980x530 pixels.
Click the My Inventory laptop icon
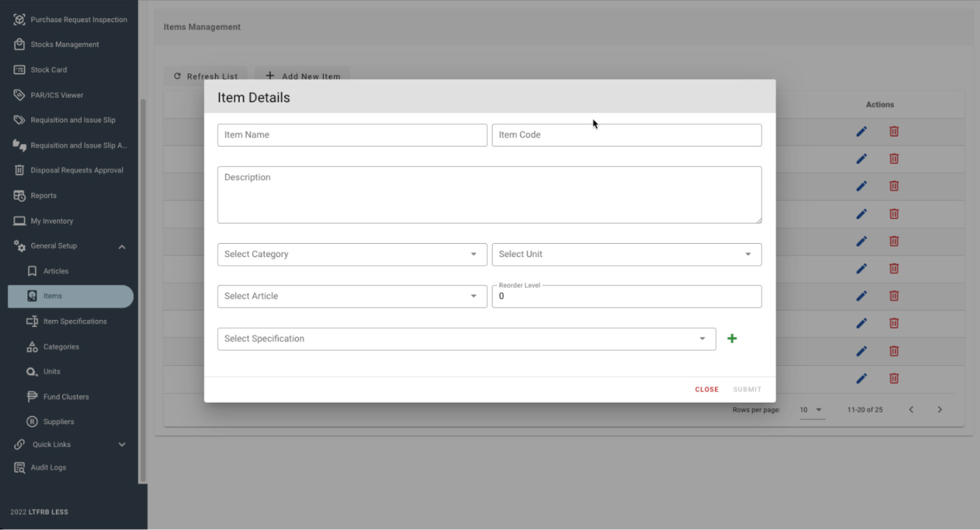pos(19,221)
